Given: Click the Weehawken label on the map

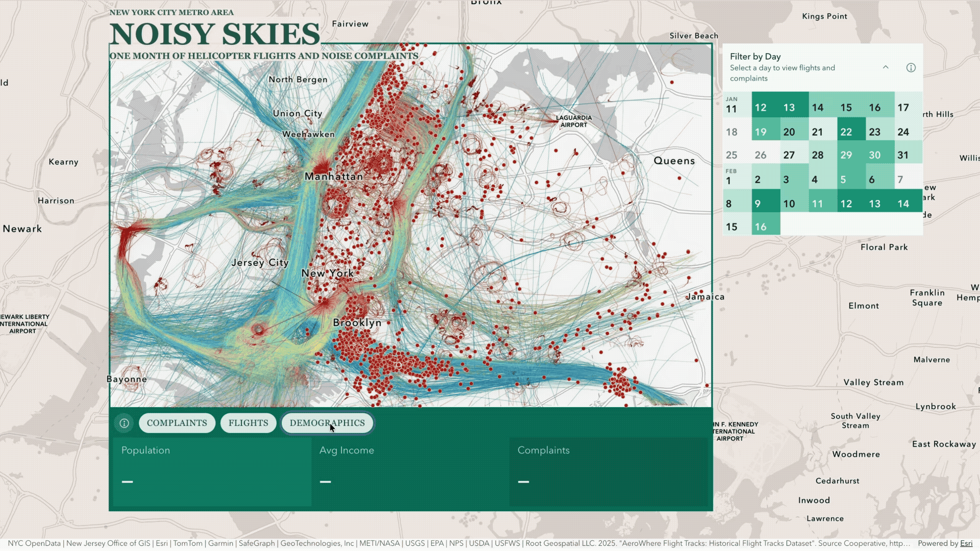Looking at the screenshot, I should pos(309,134).
